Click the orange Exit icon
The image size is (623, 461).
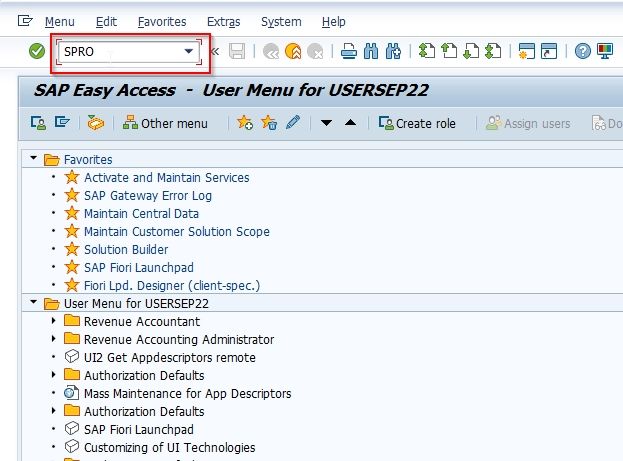293,51
